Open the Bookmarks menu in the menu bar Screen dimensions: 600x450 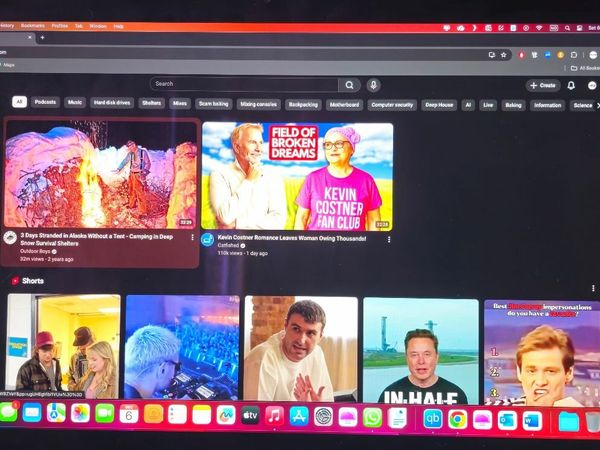coord(33,26)
